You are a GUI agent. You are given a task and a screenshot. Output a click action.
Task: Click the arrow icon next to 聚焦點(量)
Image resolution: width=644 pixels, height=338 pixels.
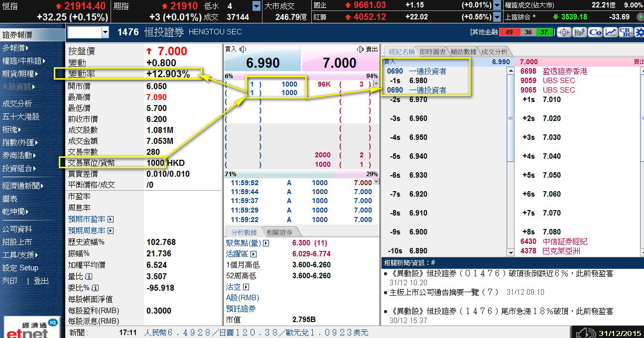pos(266,243)
